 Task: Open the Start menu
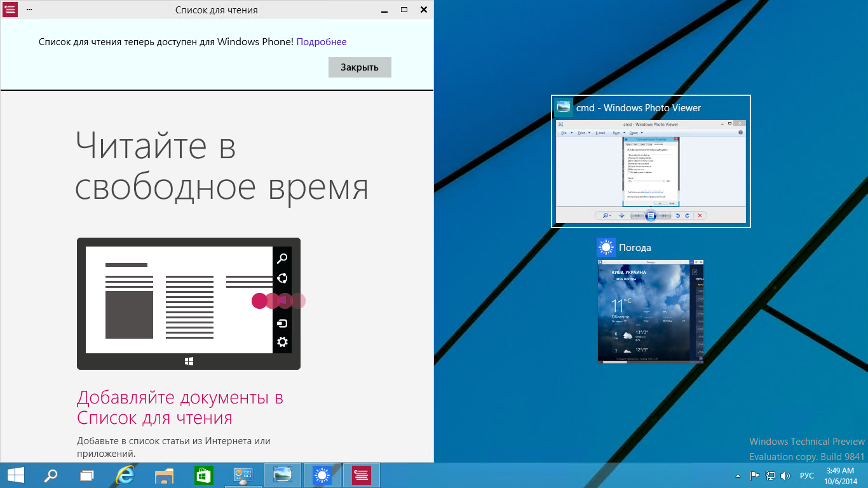pos(16,475)
